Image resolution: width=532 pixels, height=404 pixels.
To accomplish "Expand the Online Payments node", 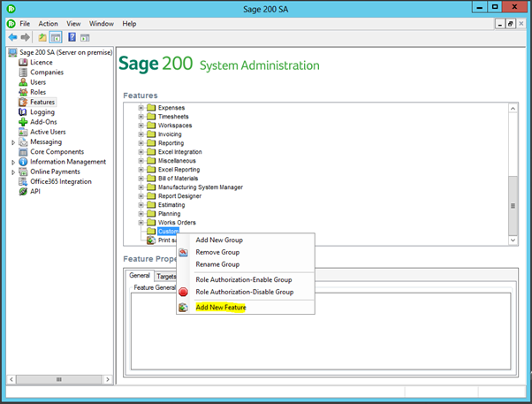I will (x=13, y=172).
